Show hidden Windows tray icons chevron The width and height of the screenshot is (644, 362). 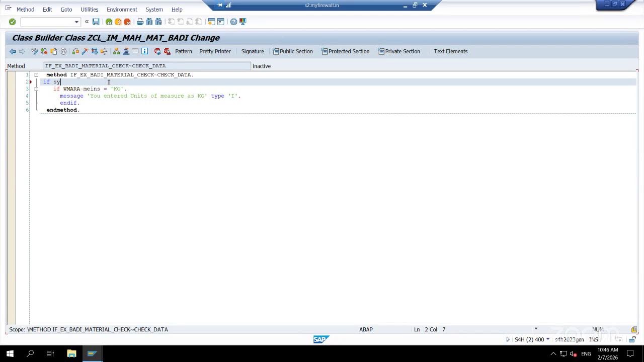coord(553,353)
